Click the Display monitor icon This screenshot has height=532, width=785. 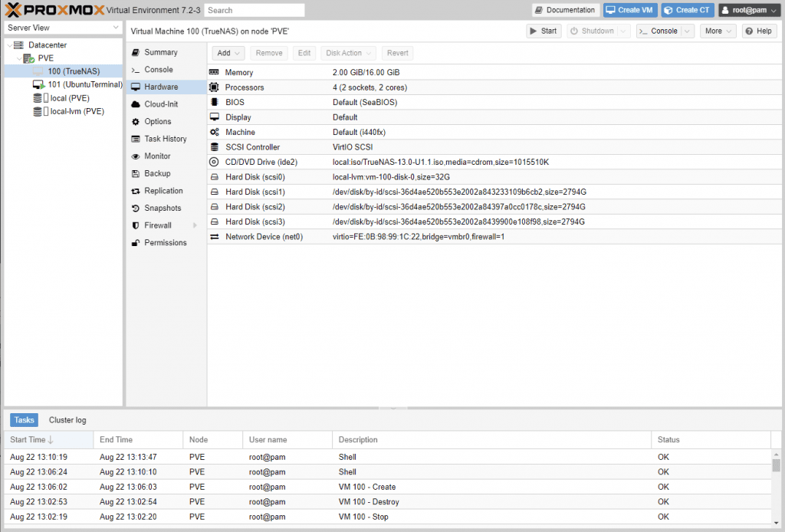tap(215, 117)
